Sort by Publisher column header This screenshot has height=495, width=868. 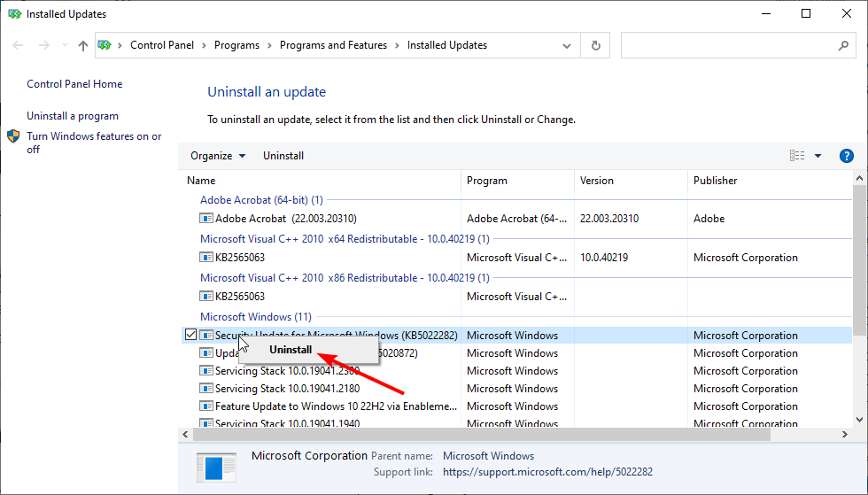tap(770, 181)
